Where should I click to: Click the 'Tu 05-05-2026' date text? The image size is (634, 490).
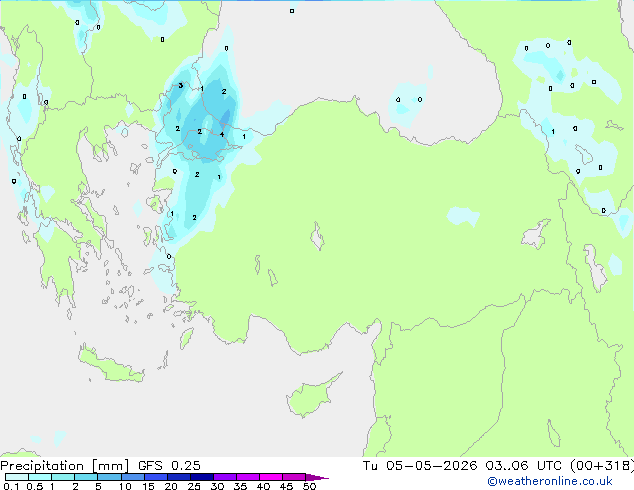point(420,466)
